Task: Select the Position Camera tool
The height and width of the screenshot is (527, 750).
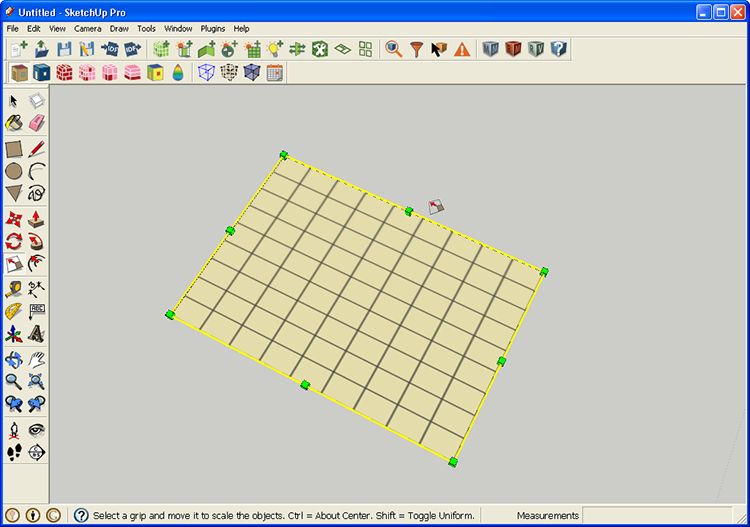Action: 14,430
